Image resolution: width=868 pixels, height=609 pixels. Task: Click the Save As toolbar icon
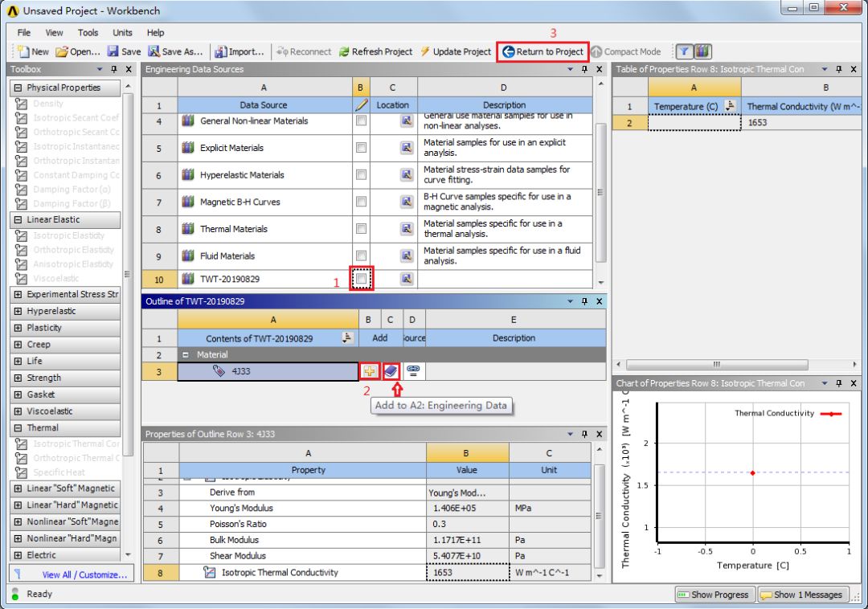pyautogui.click(x=154, y=51)
